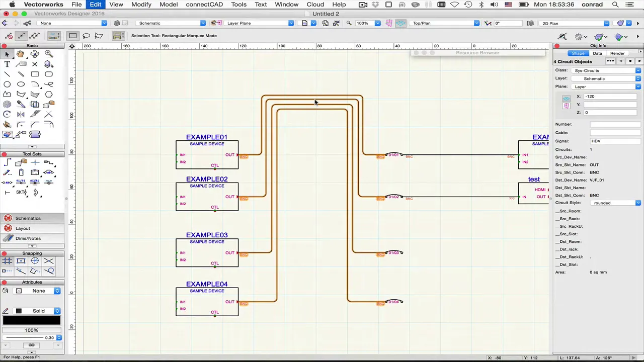The image size is (644, 362).
Task: Select the Line tool
Action: click(x=7, y=74)
